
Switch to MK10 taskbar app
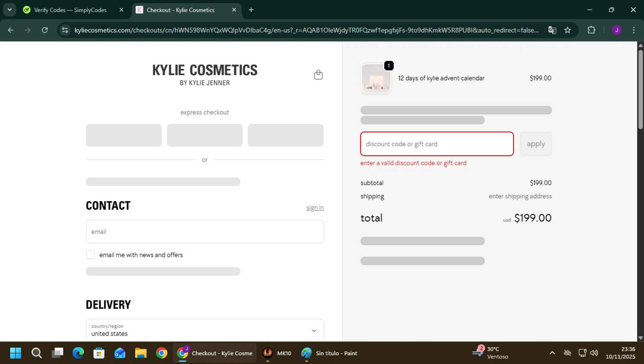(277, 353)
